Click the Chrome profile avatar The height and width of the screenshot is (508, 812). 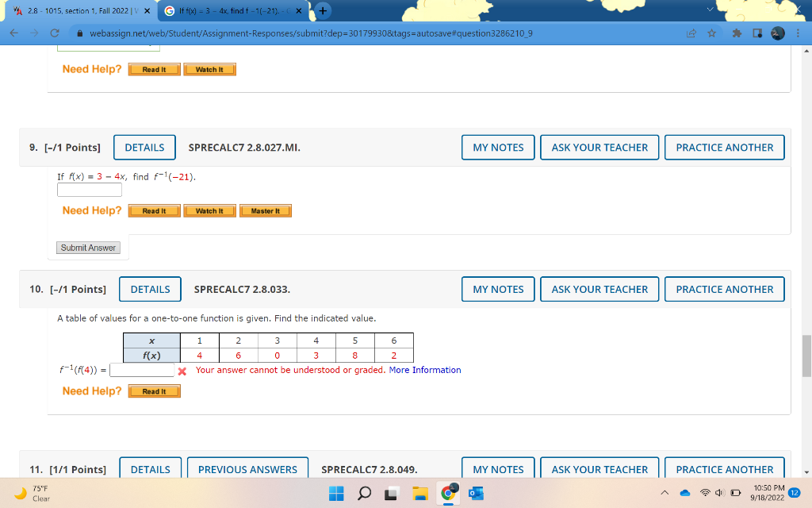777,32
